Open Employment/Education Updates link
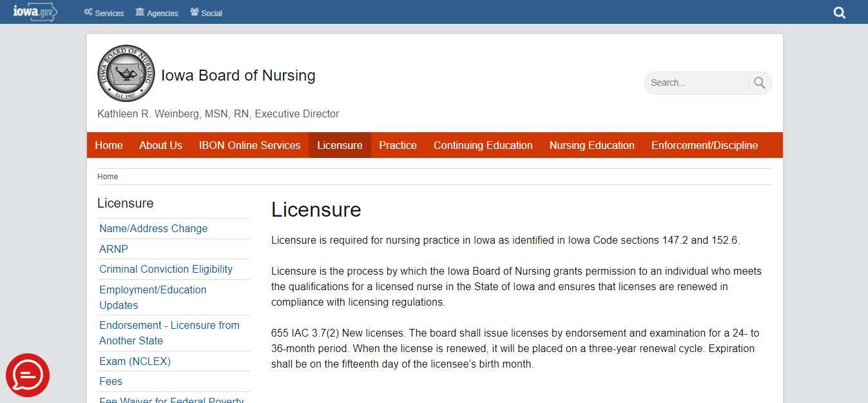This screenshot has height=403, width=868. click(x=153, y=297)
